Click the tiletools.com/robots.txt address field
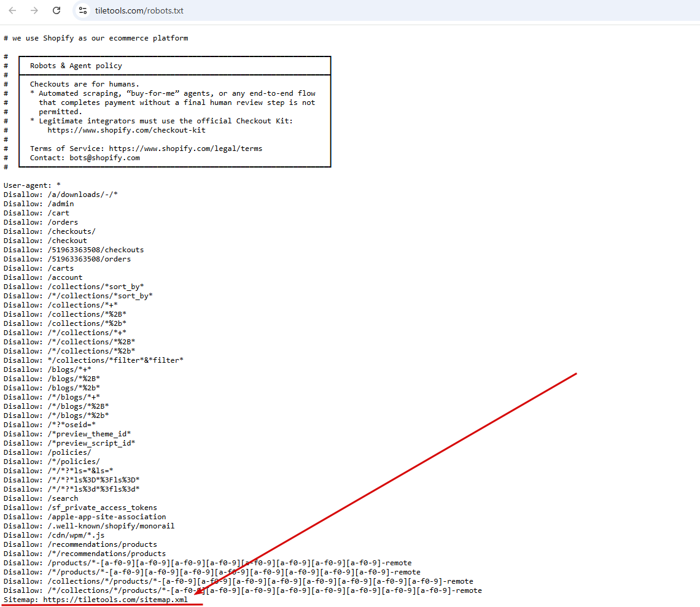The image size is (700, 607). [x=139, y=10]
